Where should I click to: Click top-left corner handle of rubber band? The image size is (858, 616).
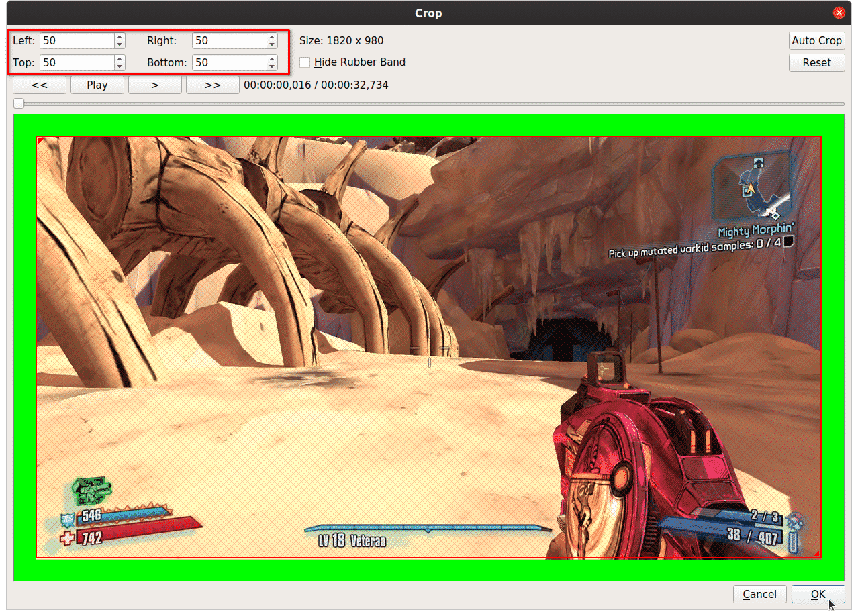(x=39, y=140)
